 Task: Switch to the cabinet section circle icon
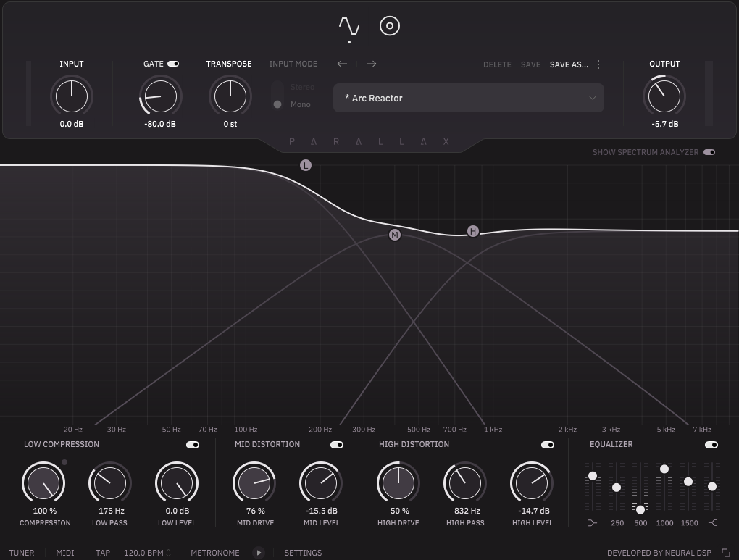tap(390, 26)
